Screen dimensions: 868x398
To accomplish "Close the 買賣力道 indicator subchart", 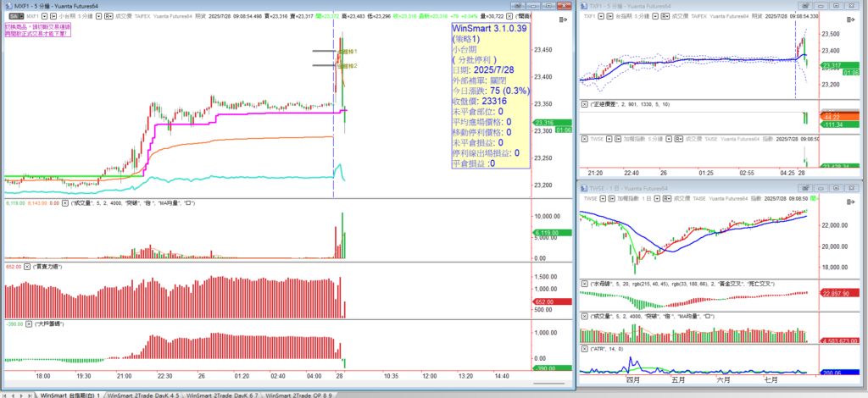I will (28, 267).
